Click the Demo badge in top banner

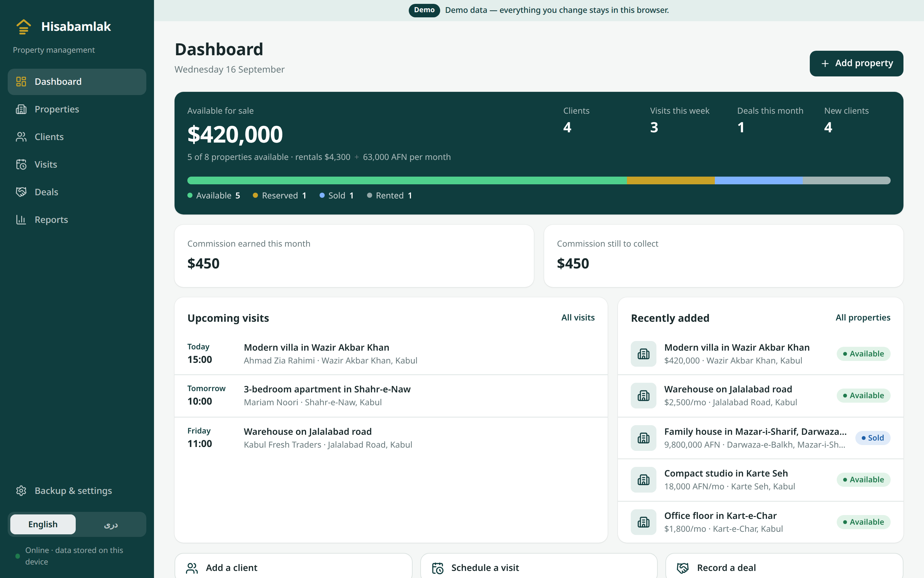pos(424,10)
